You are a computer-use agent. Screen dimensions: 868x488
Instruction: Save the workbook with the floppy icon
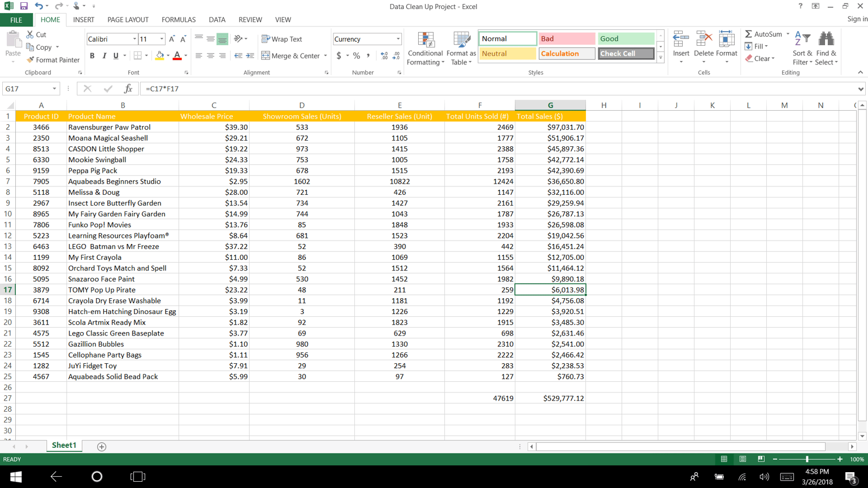point(24,6)
